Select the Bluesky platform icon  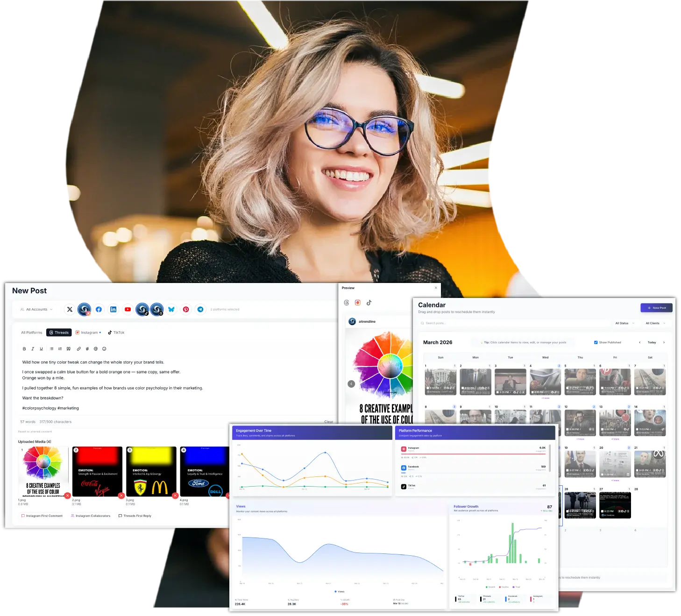click(171, 309)
